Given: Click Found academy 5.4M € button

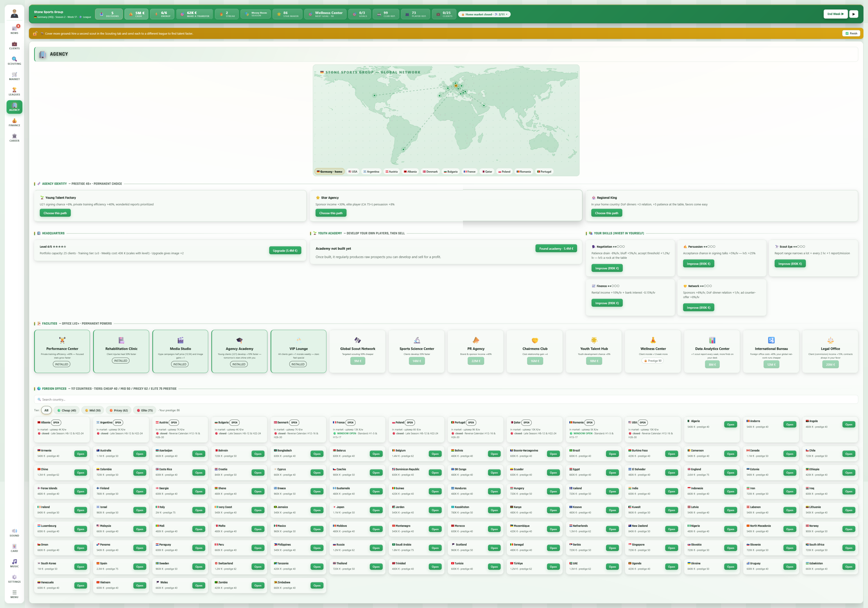Looking at the screenshot, I should [556, 249].
